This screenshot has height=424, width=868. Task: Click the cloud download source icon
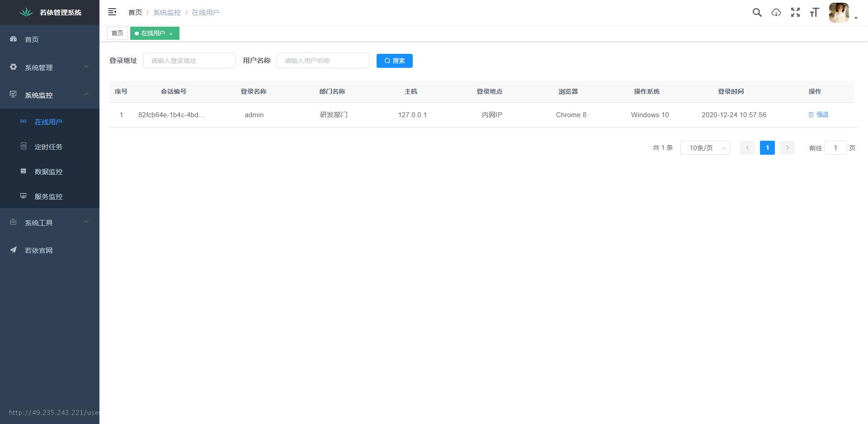click(x=776, y=13)
